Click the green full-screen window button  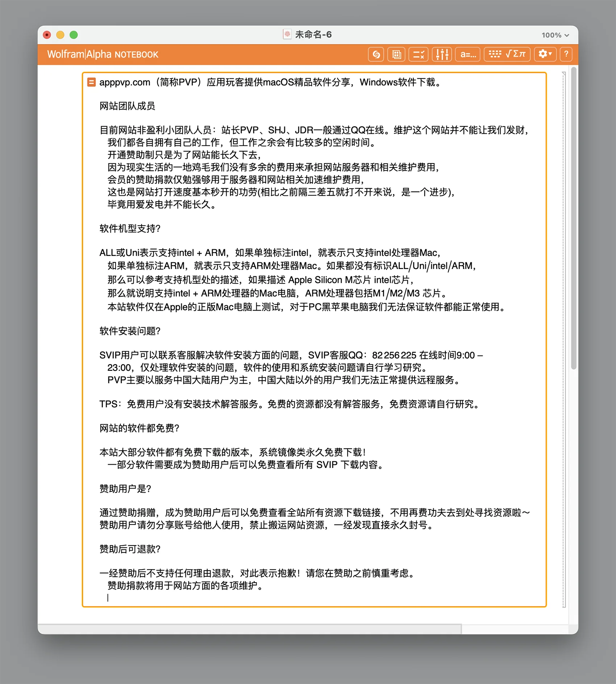coord(74,35)
